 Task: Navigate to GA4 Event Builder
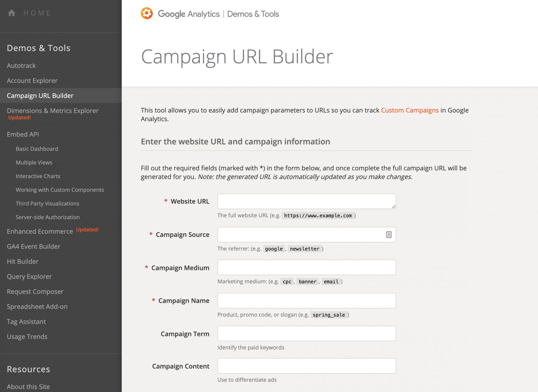coord(34,247)
